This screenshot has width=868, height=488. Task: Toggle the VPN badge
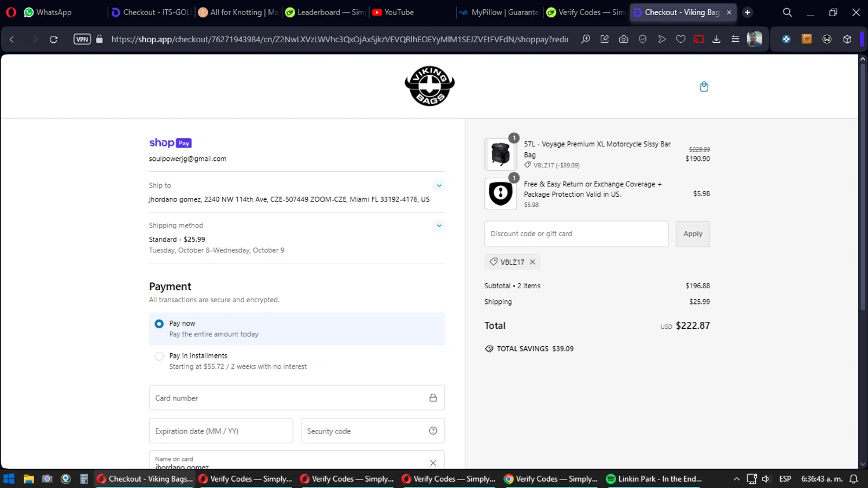pos(82,39)
